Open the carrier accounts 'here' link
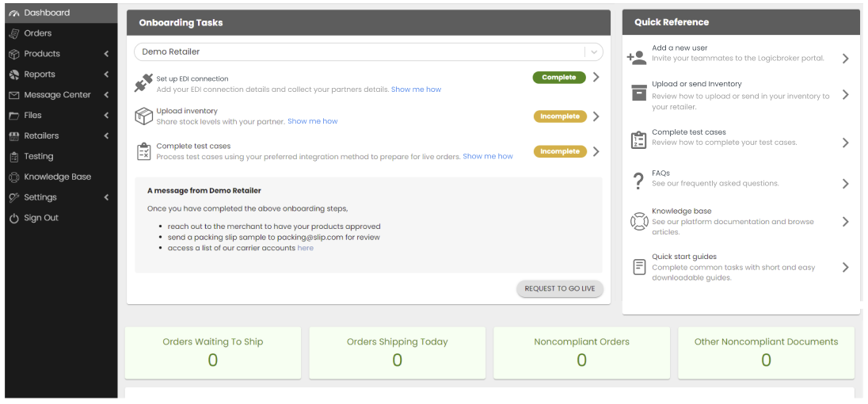This screenshot has height=404, width=868. click(x=305, y=248)
